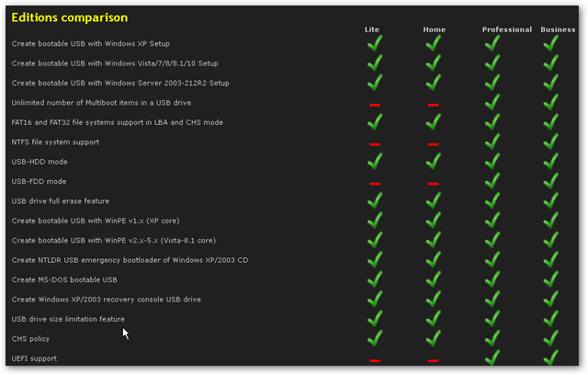Click the Professional checkmark for UEFI support
Screen dimensions: 588x375
coord(492,357)
